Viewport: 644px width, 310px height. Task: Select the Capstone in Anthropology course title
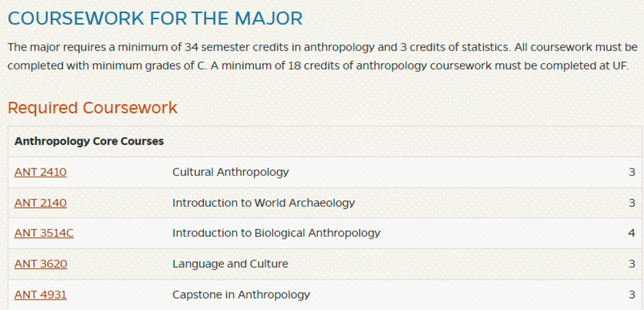coord(241,294)
